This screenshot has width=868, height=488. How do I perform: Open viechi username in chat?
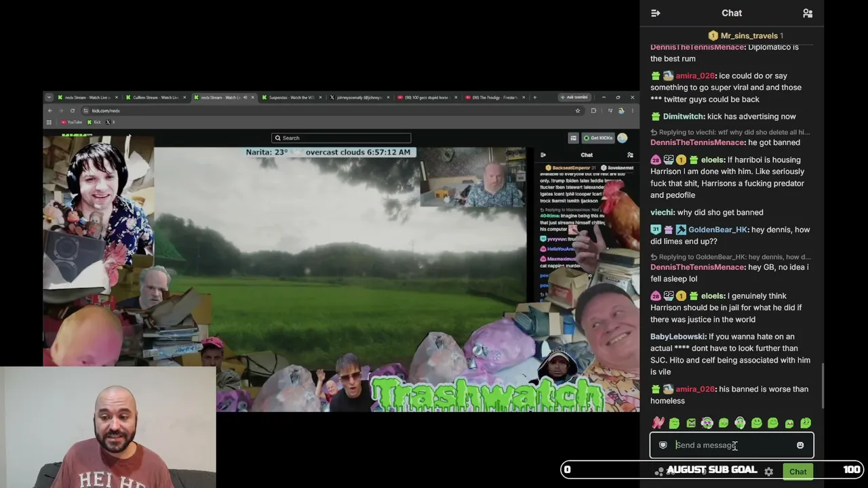coord(662,213)
